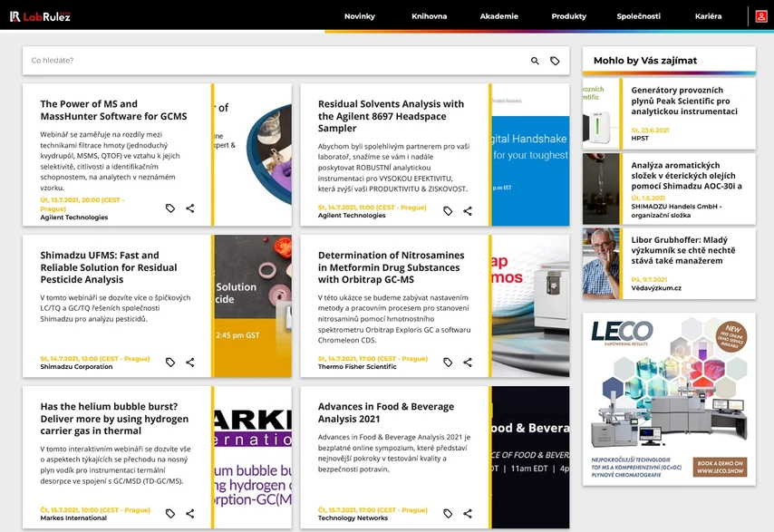The height and width of the screenshot is (532, 774).
Task: Open the Akademie menu item
Action: pos(498,15)
